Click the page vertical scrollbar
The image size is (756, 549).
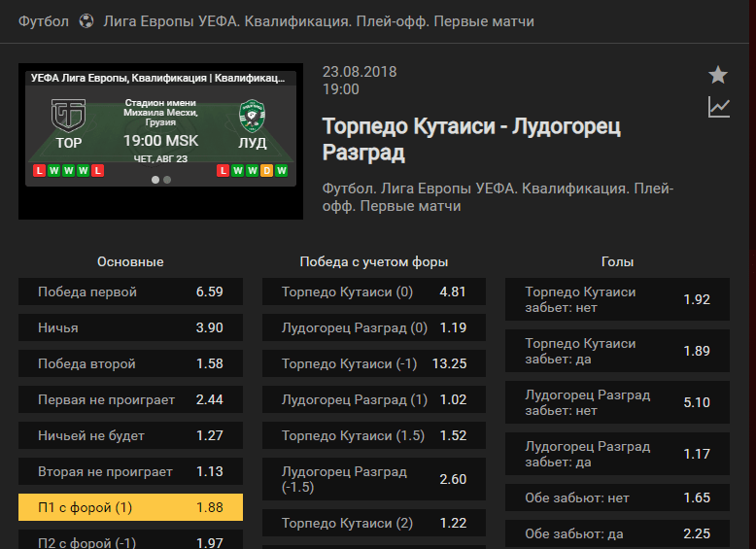point(753,274)
